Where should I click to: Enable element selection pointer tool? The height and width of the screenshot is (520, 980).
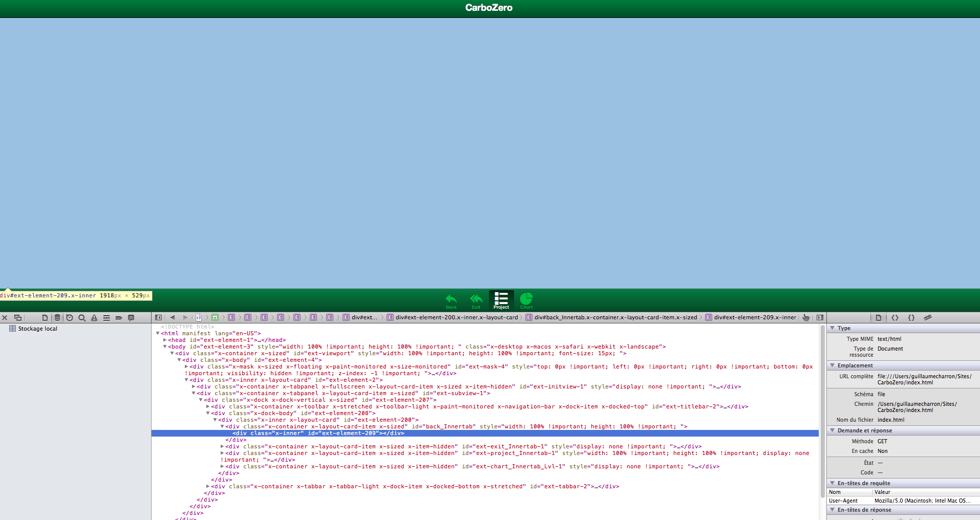coord(806,317)
